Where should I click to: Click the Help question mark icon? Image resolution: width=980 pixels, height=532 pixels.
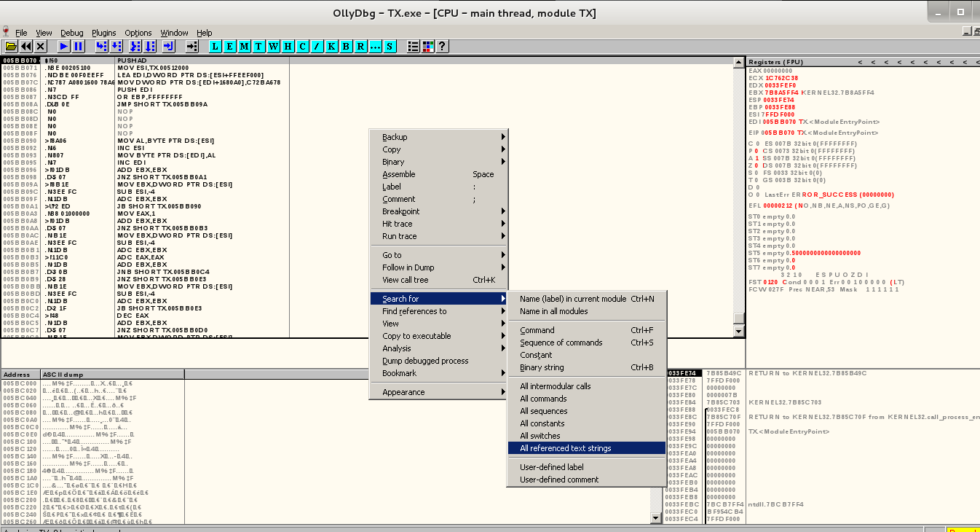pyautogui.click(x=442, y=46)
